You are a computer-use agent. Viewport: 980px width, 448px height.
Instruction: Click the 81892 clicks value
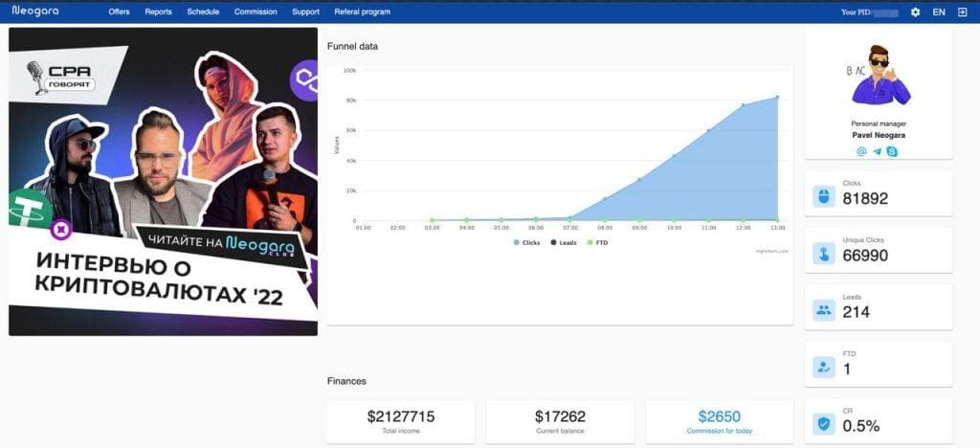[x=865, y=199]
